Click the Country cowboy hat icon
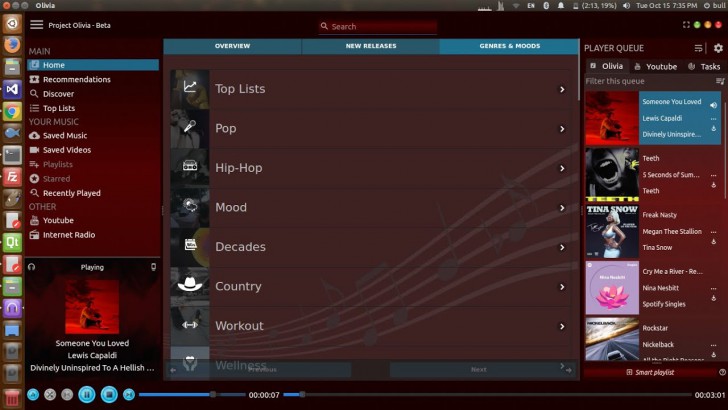 pos(190,283)
